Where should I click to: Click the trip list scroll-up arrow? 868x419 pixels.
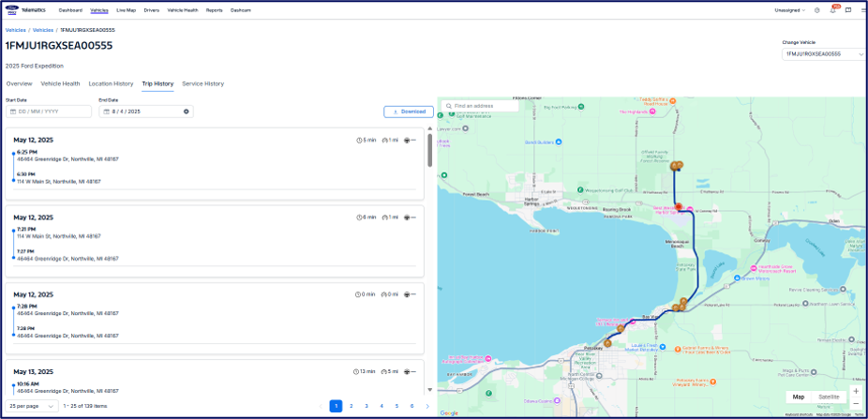[430, 128]
